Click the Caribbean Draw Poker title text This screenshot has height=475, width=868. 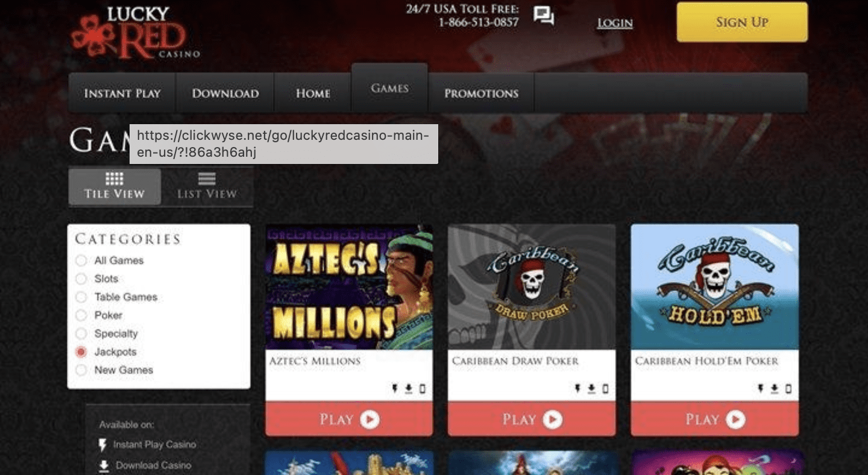tap(515, 361)
